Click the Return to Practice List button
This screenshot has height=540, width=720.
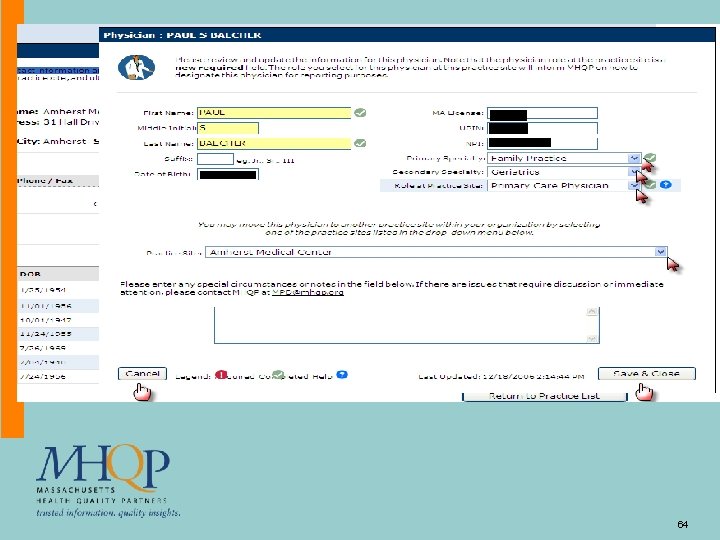(544, 396)
